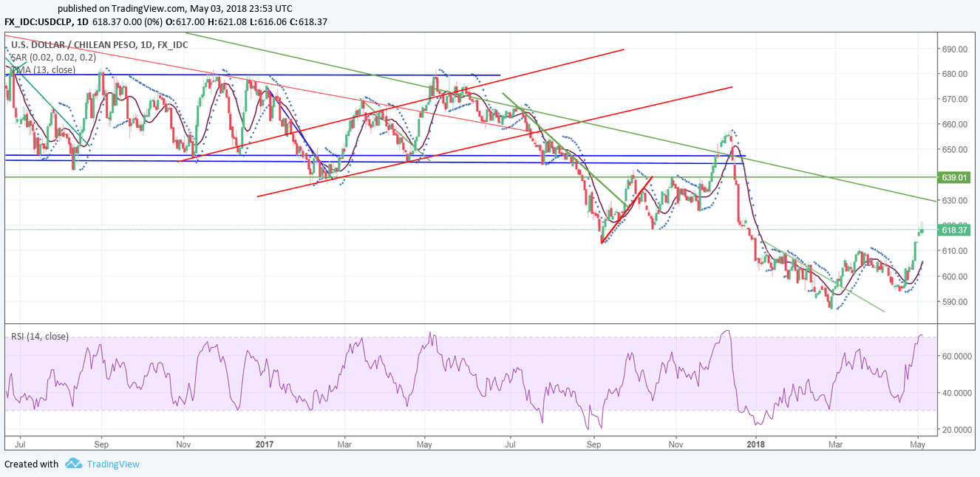The image size is (980, 477).
Task: Click the 670.00 price axis label
Action: tap(955, 100)
